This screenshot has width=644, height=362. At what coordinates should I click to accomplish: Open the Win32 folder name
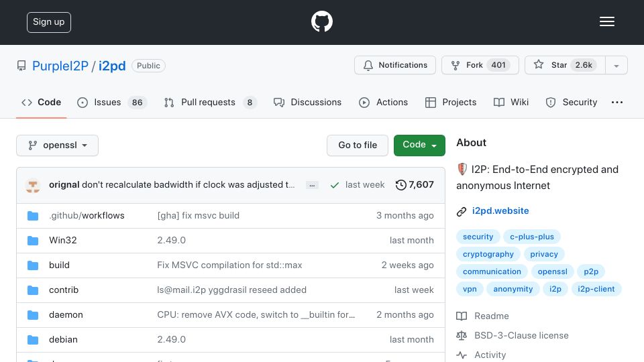pyautogui.click(x=63, y=240)
